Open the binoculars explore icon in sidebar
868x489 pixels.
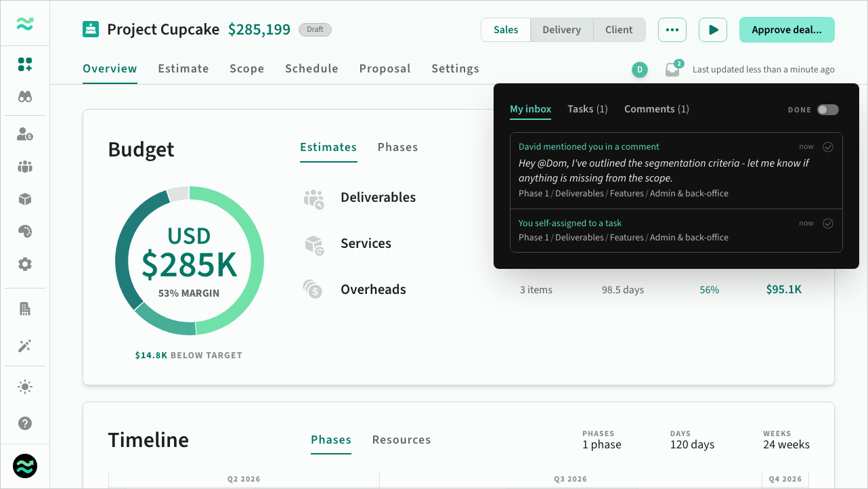[25, 97]
